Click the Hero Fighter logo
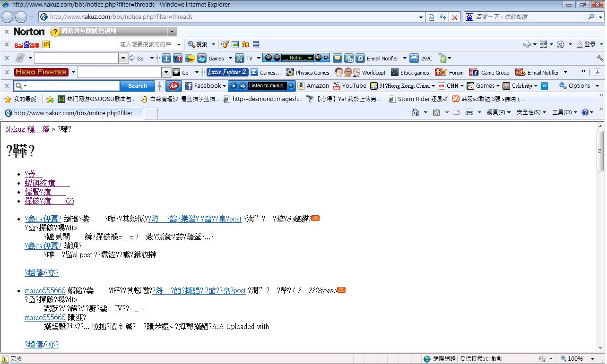Image resolution: width=607 pixels, height=364 pixels. (41, 72)
